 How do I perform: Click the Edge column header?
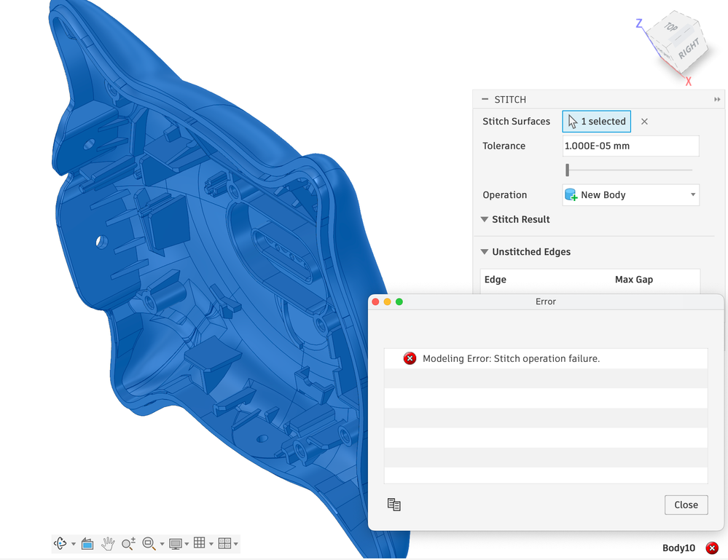pos(495,280)
